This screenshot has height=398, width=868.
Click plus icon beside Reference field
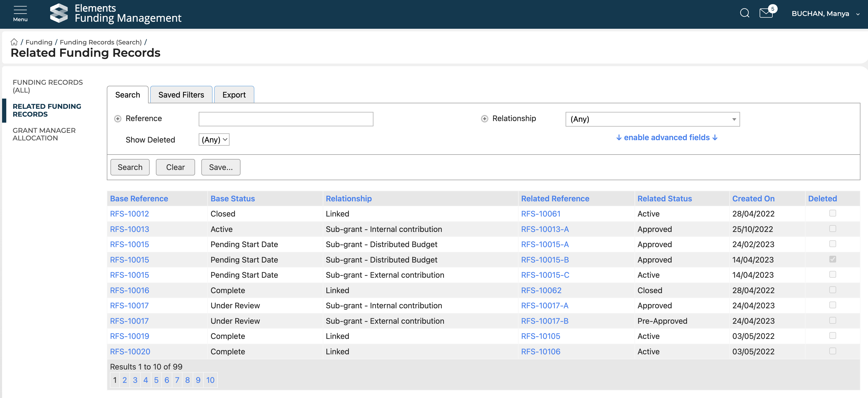tap(118, 119)
